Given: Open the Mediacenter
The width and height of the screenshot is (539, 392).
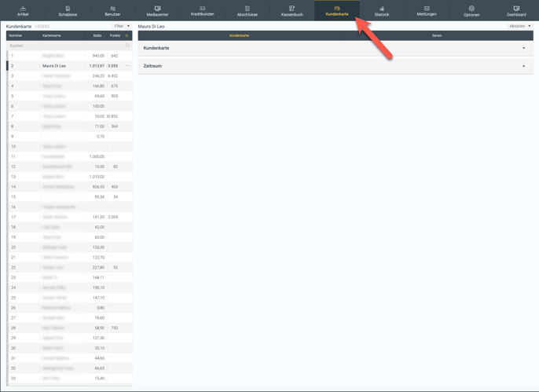Looking at the screenshot, I should click(157, 11).
